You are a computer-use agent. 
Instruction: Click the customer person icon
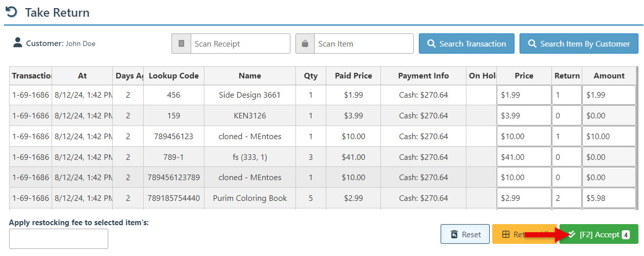coord(18,43)
